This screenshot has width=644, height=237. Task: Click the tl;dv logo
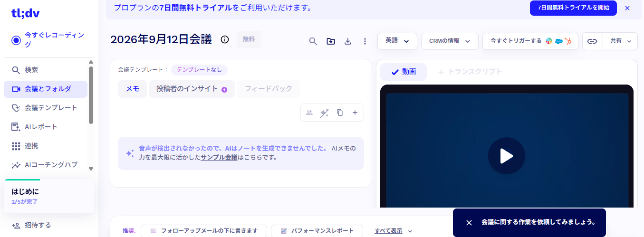pyautogui.click(x=25, y=14)
